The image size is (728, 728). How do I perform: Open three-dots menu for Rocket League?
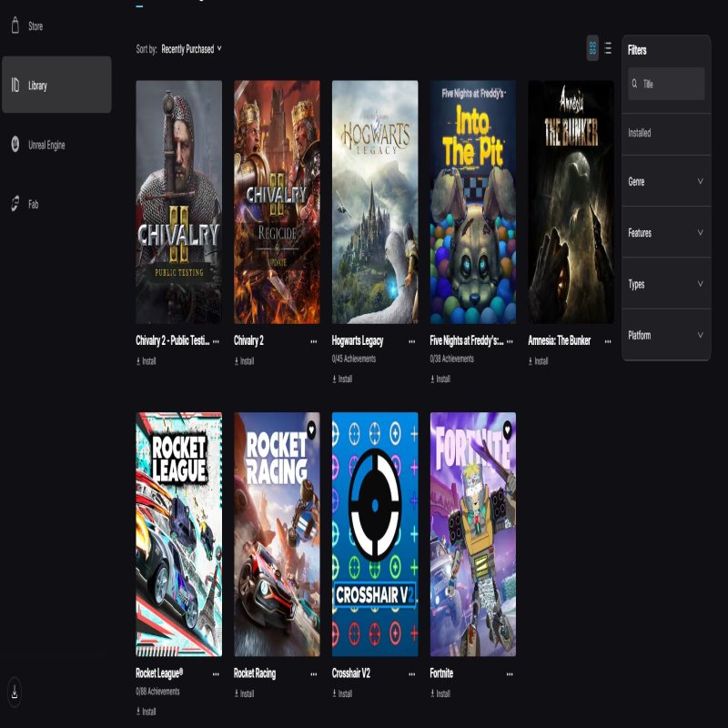[x=216, y=674]
